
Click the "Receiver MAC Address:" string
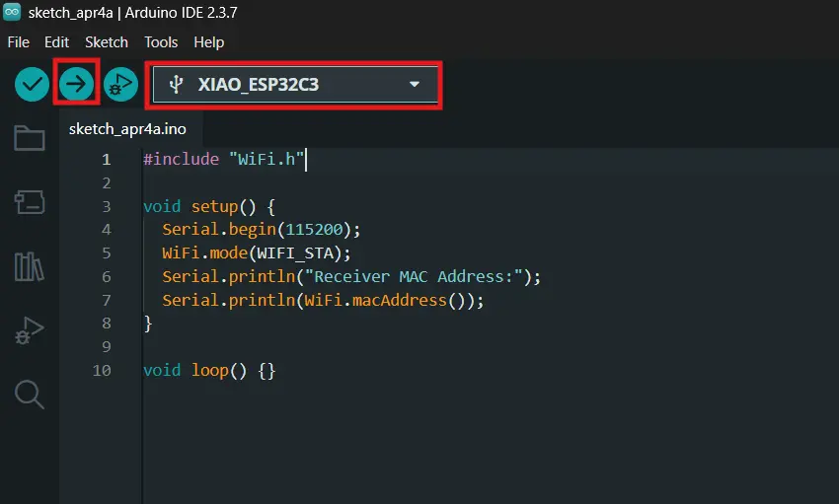click(x=414, y=277)
